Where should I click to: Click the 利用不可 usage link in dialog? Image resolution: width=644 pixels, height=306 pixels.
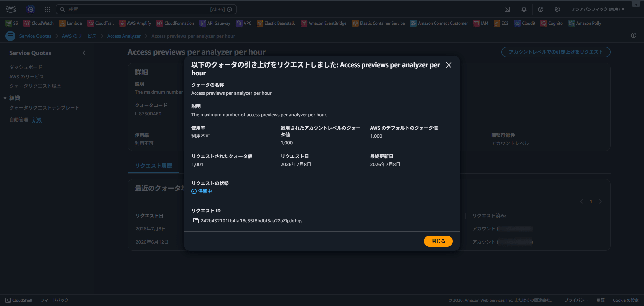click(201, 136)
